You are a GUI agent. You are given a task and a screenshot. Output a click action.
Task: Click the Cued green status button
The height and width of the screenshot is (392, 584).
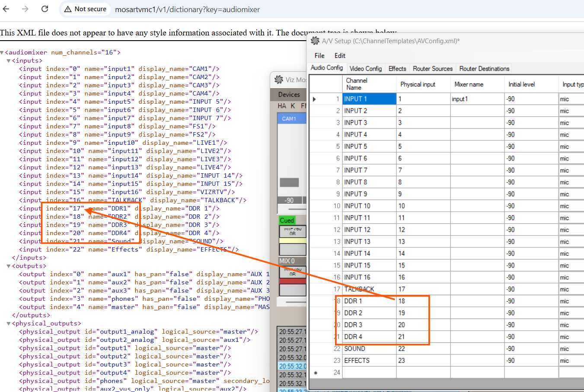[x=287, y=220]
